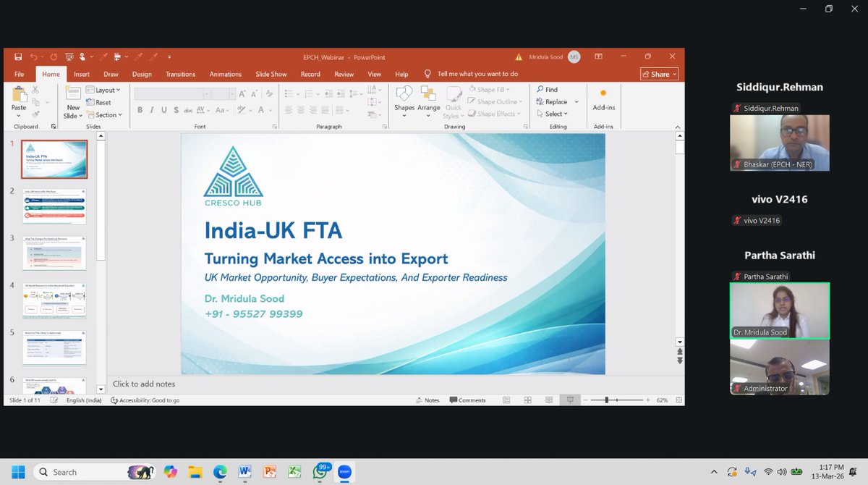Toggle text Shadow formatting
868x485 pixels.
click(x=176, y=110)
